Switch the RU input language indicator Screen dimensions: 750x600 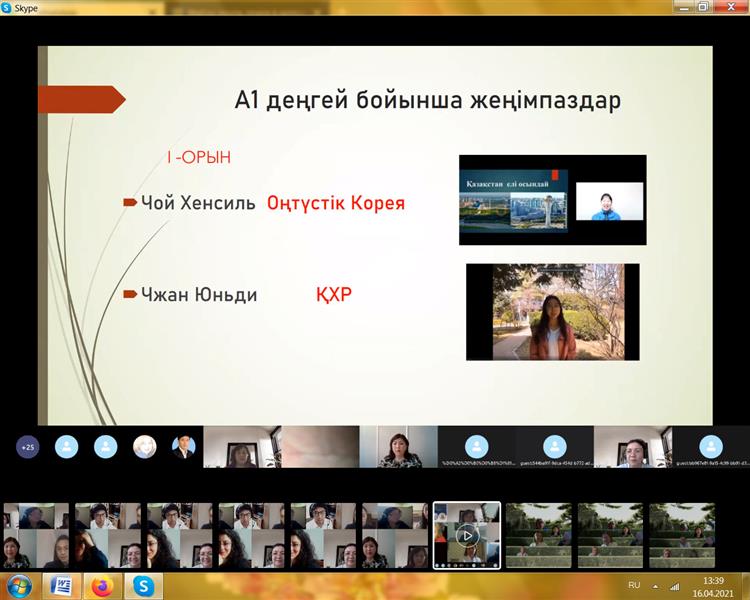634,585
